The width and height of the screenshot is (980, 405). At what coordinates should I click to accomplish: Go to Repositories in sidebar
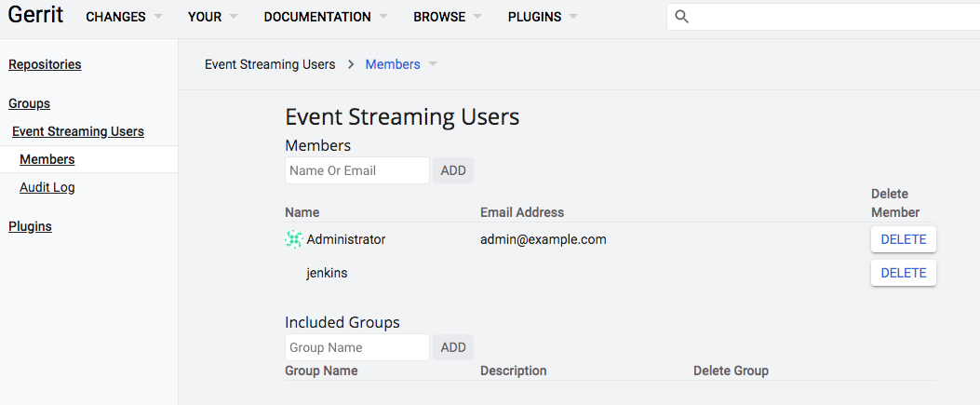(x=45, y=64)
